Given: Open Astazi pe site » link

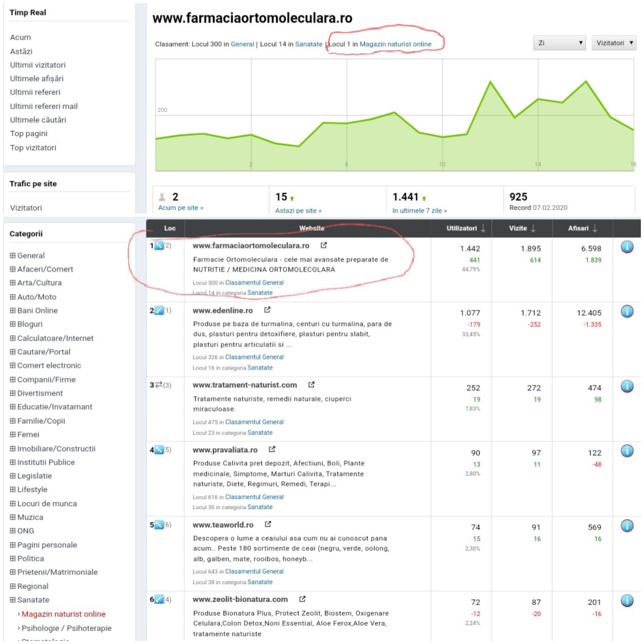Looking at the screenshot, I should [298, 211].
